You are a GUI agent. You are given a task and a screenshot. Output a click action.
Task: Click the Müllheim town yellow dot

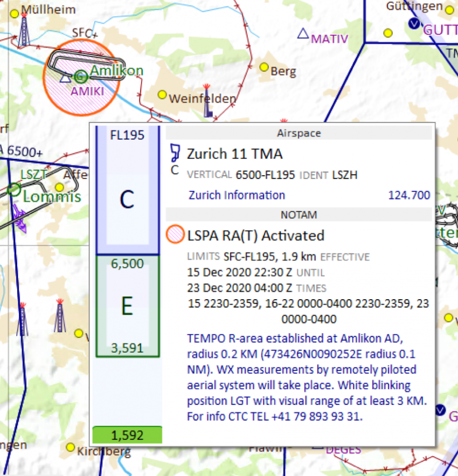click(14, 13)
